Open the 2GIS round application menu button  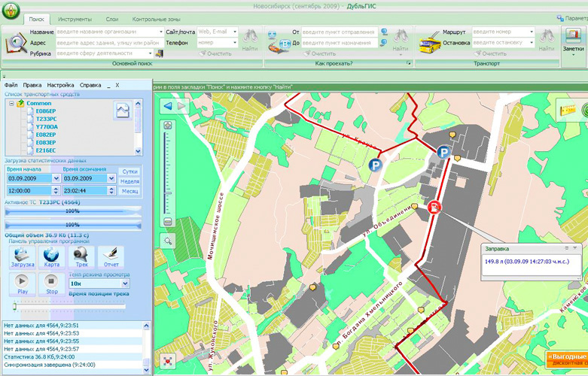11,10
